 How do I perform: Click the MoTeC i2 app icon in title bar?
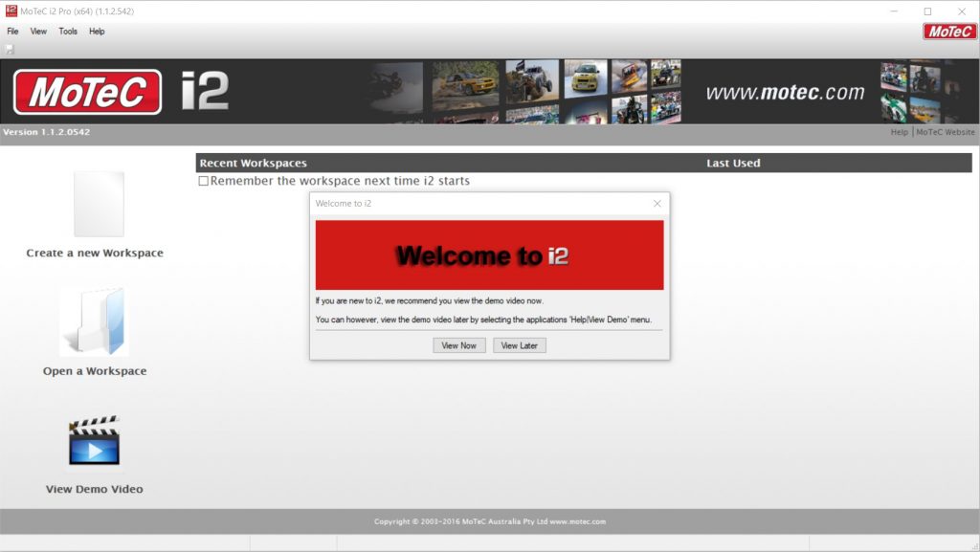(11, 11)
